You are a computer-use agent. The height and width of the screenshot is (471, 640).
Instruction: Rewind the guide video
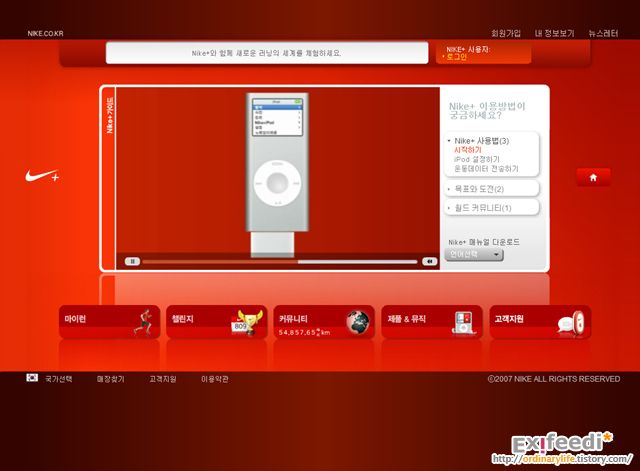pos(429,261)
